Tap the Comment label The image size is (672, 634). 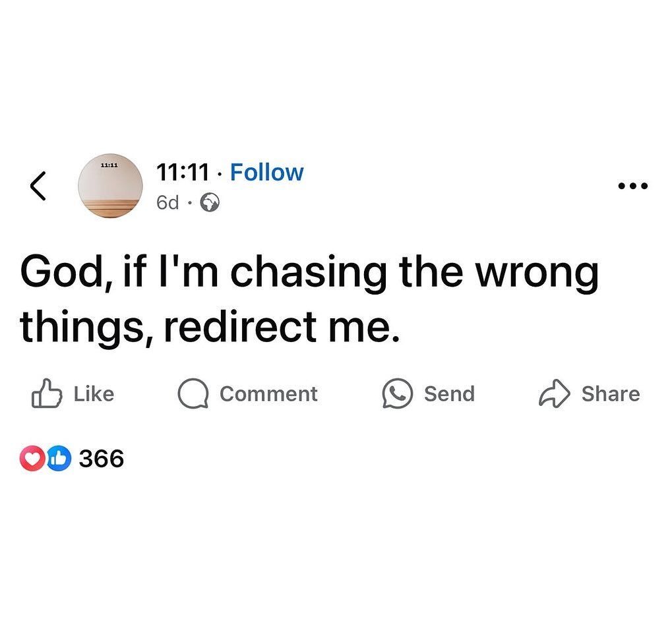click(268, 394)
